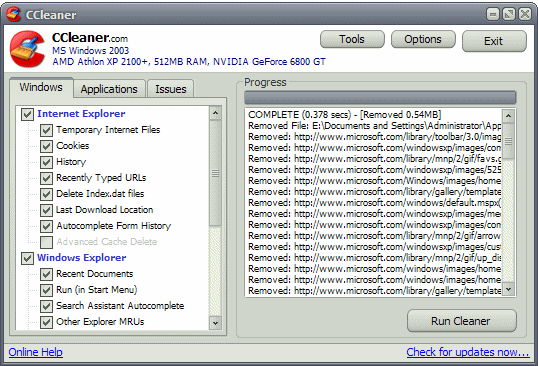Click the CCleaner brush logo in header
The width and height of the screenshot is (538, 366).
click(27, 49)
